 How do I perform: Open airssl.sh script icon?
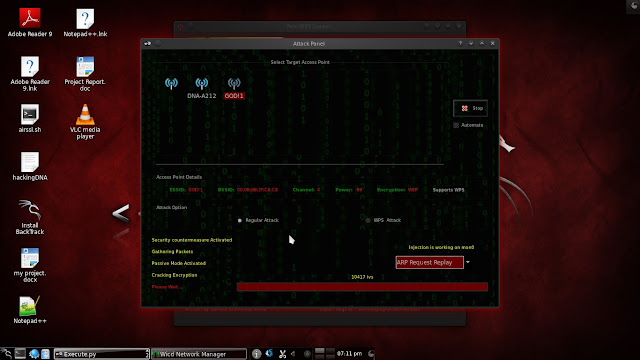point(30,118)
